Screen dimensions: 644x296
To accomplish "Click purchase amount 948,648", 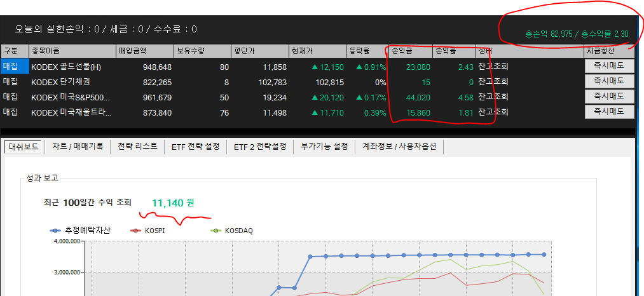I will pos(157,67).
